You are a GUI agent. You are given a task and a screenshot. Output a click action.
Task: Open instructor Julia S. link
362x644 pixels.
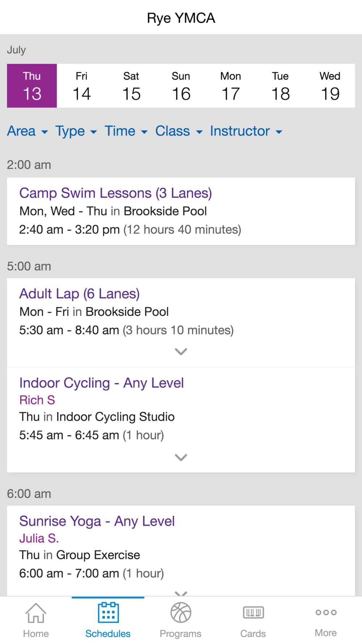39,538
